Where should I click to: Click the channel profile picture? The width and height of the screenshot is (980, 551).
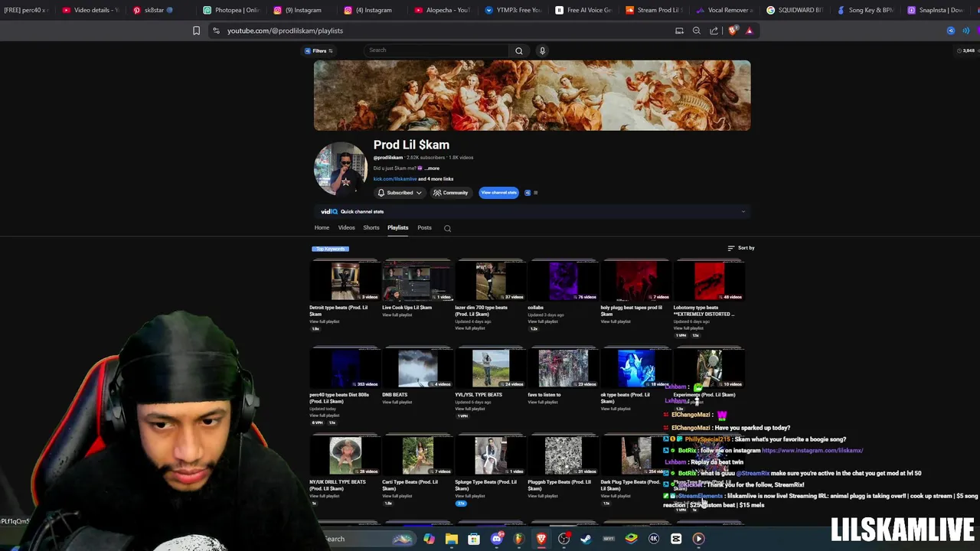point(340,168)
